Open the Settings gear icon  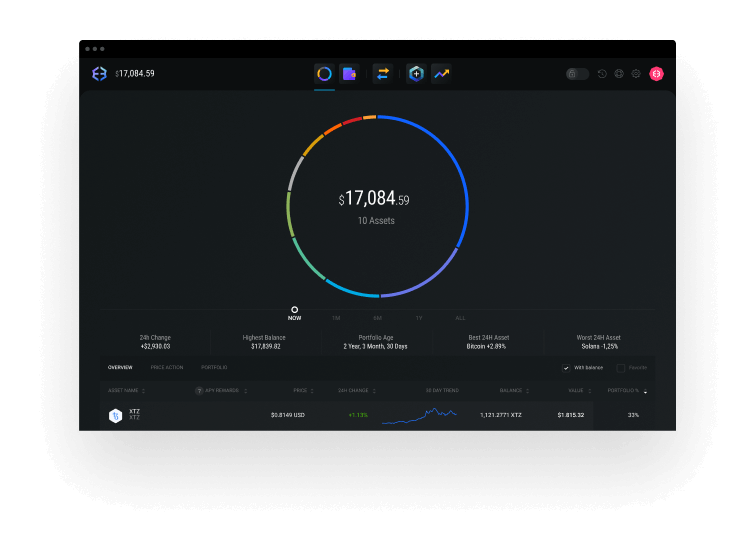tap(636, 74)
